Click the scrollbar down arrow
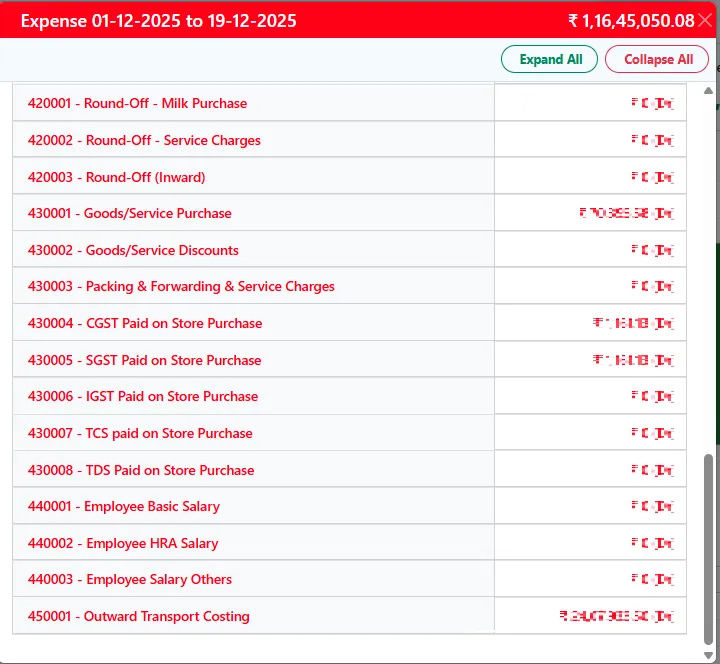Viewport: 720px width, 664px height. click(709, 655)
